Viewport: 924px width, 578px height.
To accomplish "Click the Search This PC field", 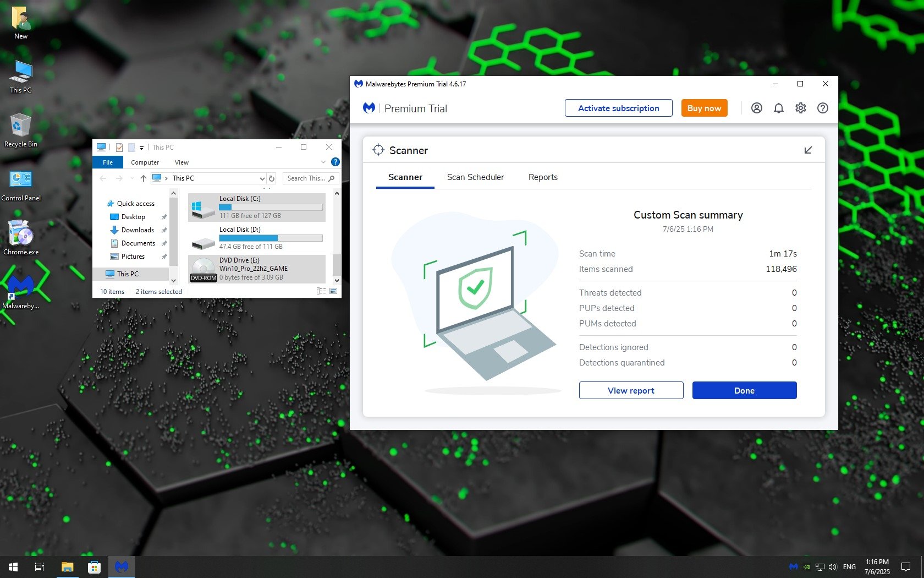I will (x=310, y=178).
